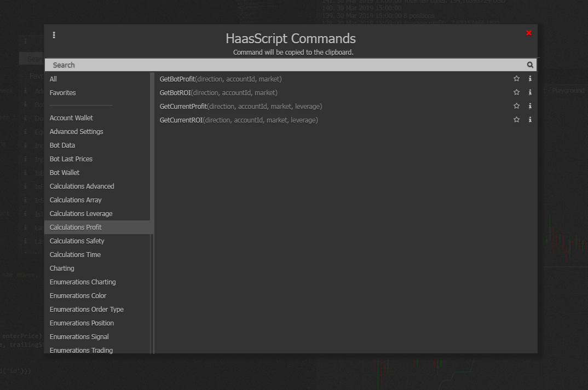This screenshot has height=390, width=588.
Task: Open the info icon for GetCurrentROI
Action: pyautogui.click(x=530, y=119)
